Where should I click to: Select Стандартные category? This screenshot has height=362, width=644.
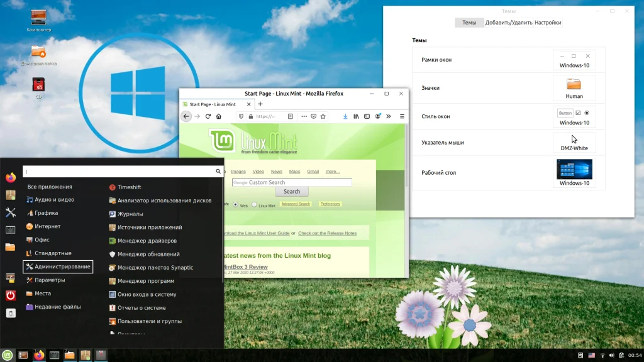tap(48, 253)
